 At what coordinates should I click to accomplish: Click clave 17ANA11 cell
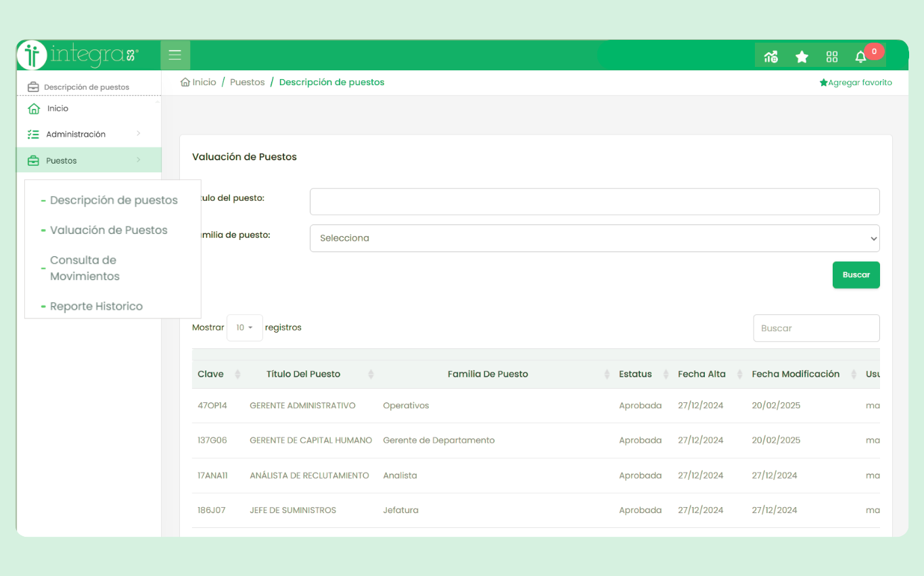tap(212, 475)
